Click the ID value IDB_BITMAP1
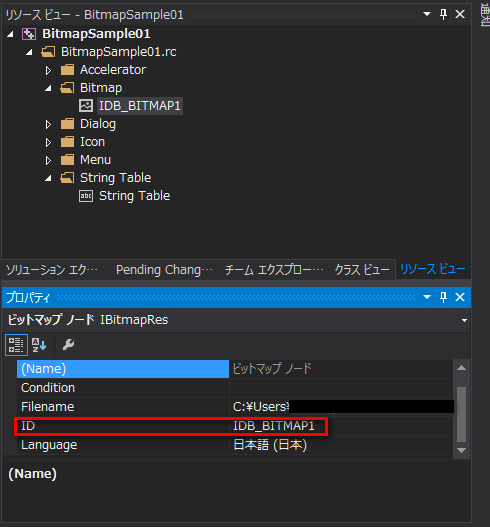 [x=274, y=426]
